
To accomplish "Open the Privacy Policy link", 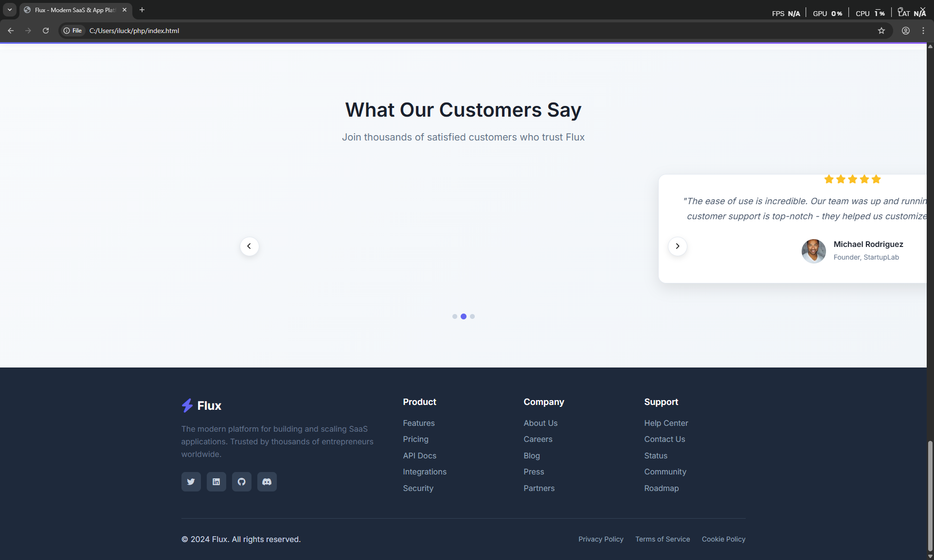I will [600, 539].
